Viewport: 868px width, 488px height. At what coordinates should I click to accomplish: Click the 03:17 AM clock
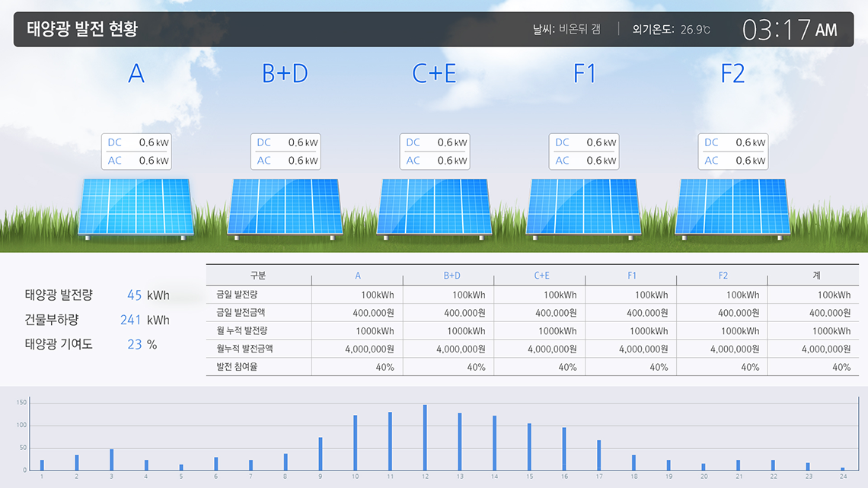coord(790,30)
